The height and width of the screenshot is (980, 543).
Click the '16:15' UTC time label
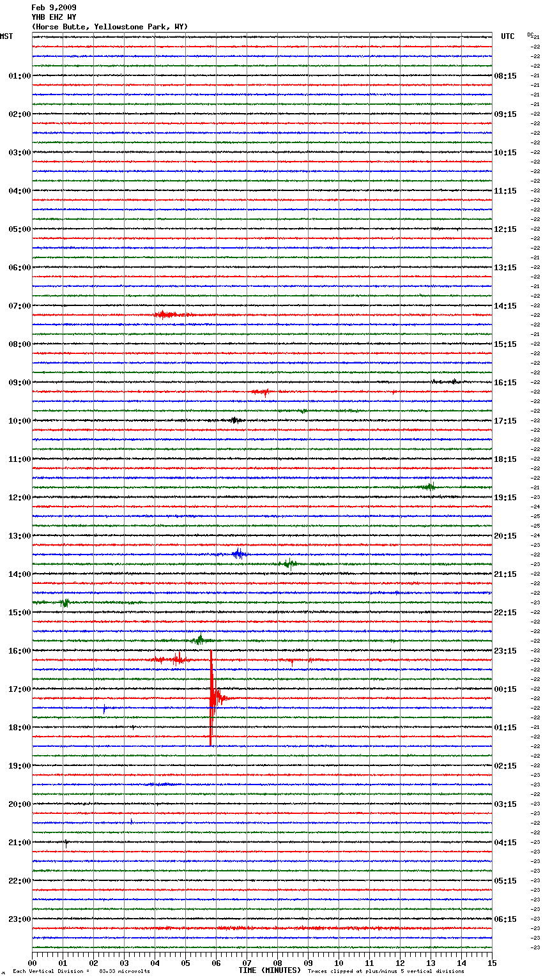click(505, 383)
